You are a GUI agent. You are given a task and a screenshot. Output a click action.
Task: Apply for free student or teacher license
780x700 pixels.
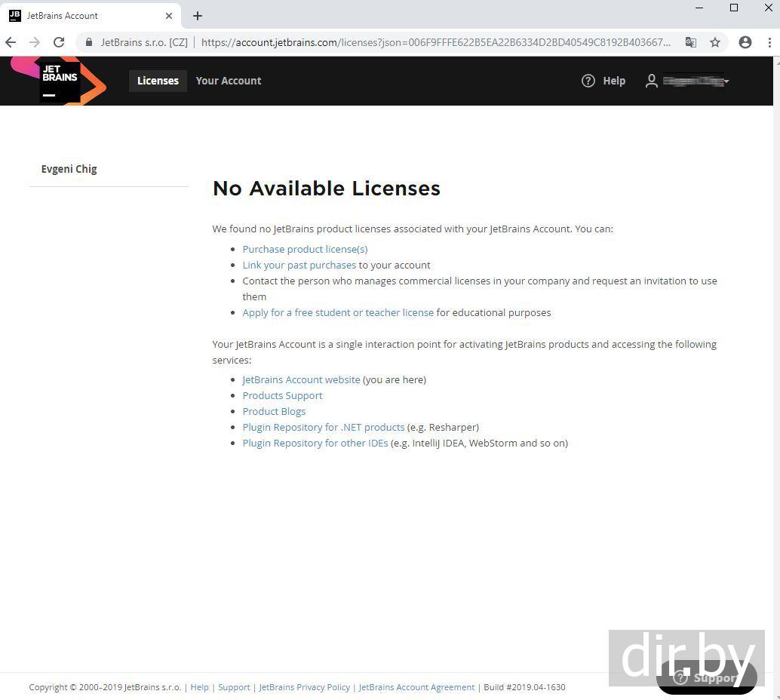[338, 312]
